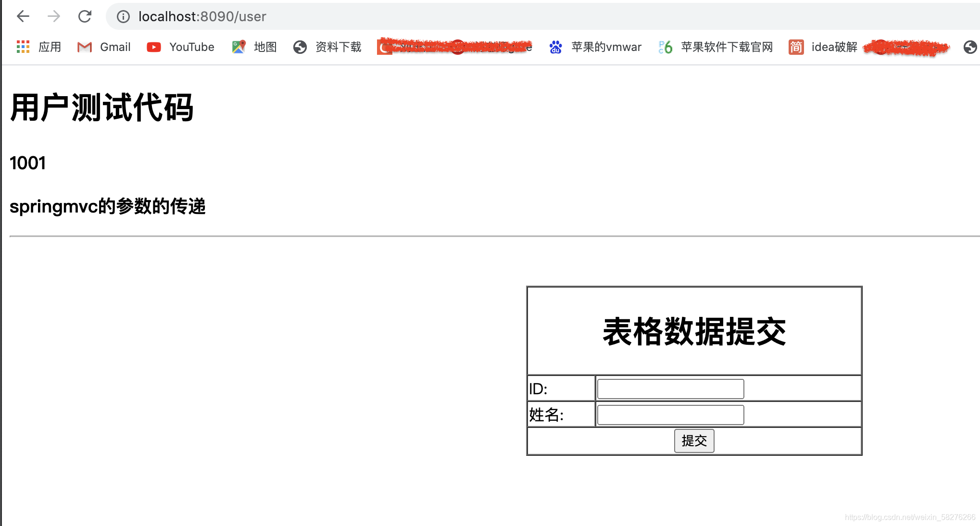The height and width of the screenshot is (526, 980).
Task: Click the springmvc的参数的传递 heading text
Action: [x=108, y=207]
